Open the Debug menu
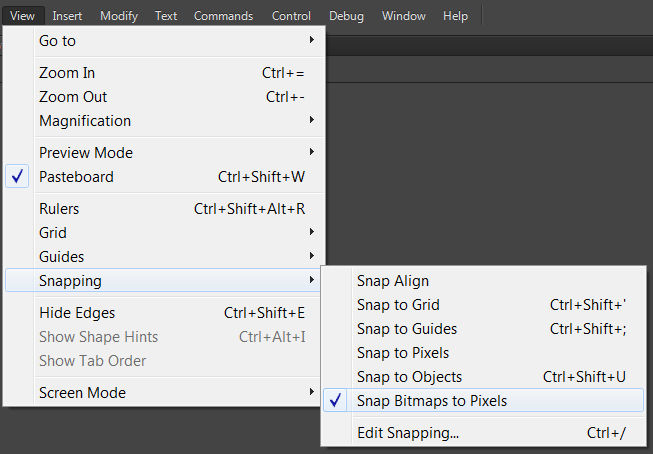653x454 pixels. (346, 16)
